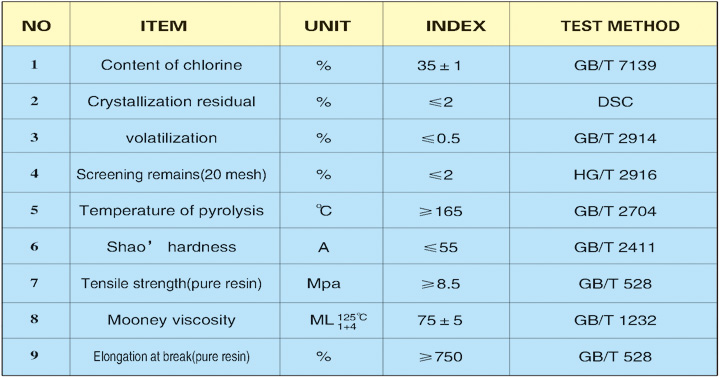Click the HG/T 2916 test method
Screen dimensions: 720x378
[x=615, y=175]
